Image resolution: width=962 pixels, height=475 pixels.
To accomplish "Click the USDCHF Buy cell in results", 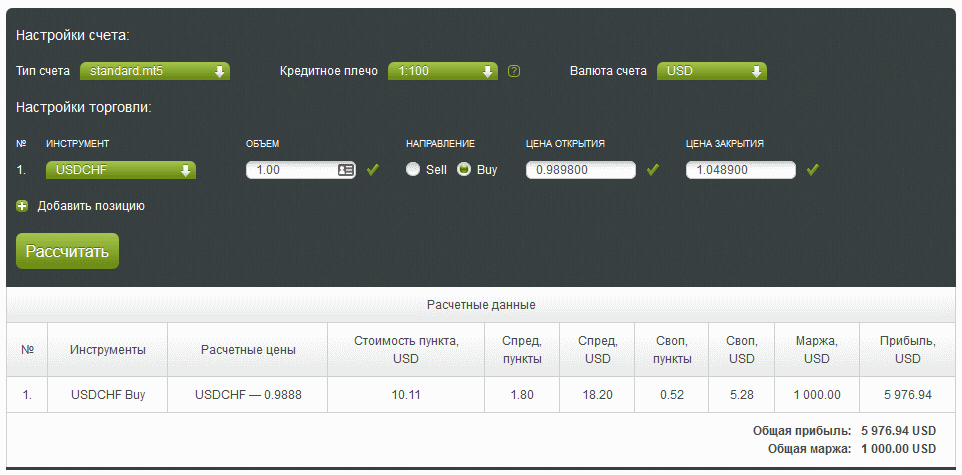I will [x=109, y=395].
